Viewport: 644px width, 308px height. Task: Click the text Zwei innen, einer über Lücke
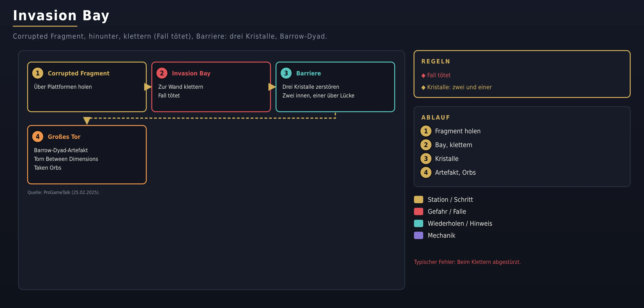tap(318, 95)
